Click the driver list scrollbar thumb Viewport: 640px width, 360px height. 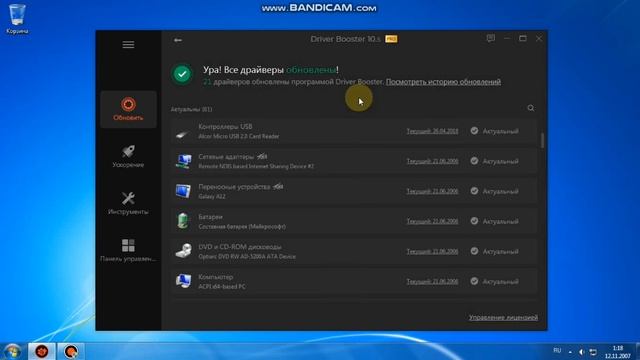pyautogui.click(x=542, y=141)
